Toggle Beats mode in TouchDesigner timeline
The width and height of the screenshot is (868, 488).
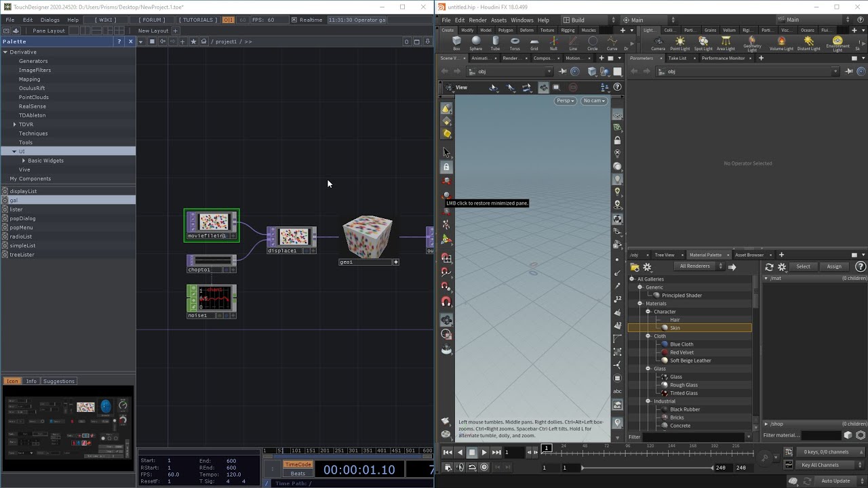pyautogui.click(x=298, y=473)
